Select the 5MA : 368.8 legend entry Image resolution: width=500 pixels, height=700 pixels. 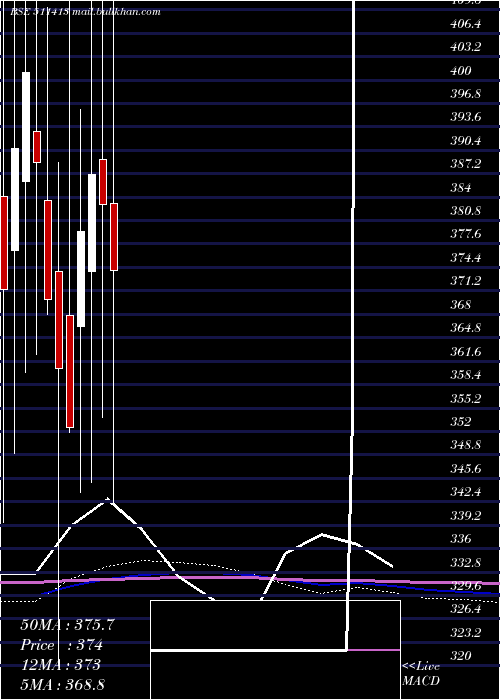click(x=63, y=684)
